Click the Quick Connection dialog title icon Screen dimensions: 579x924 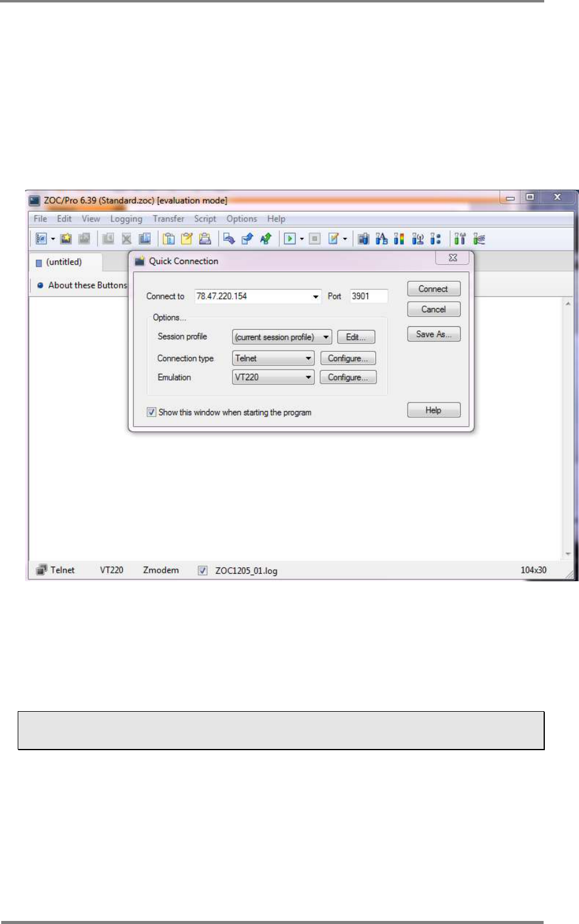pyautogui.click(x=140, y=261)
